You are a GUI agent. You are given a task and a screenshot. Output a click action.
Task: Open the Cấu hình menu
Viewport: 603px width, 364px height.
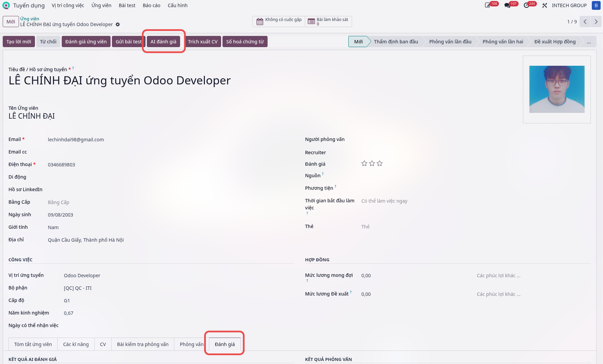pos(177,5)
